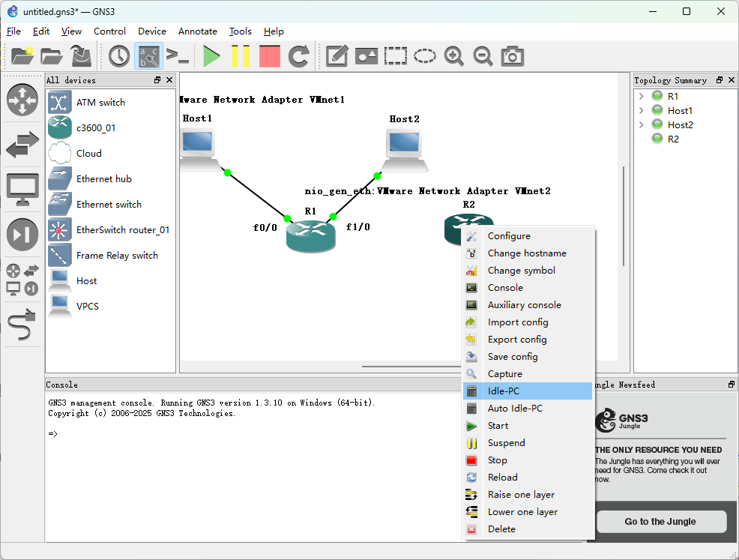
Task: Expand Host1 in Topology Summary
Action: click(x=641, y=111)
